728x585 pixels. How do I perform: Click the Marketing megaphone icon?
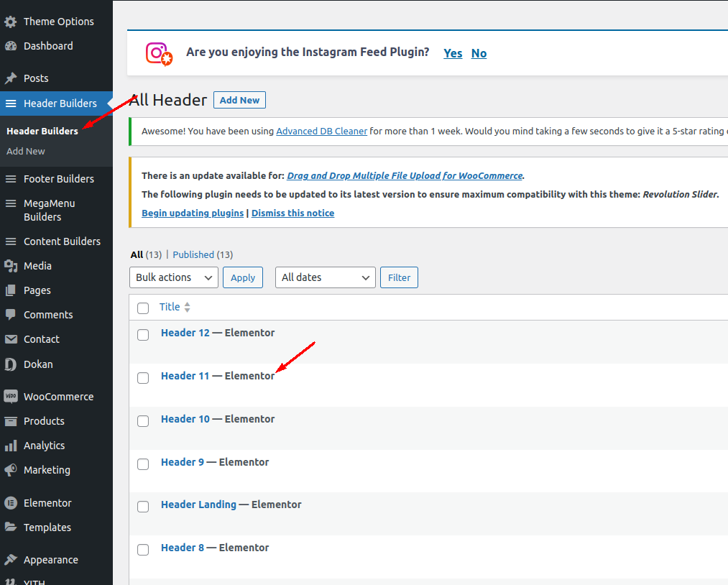click(x=11, y=470)
